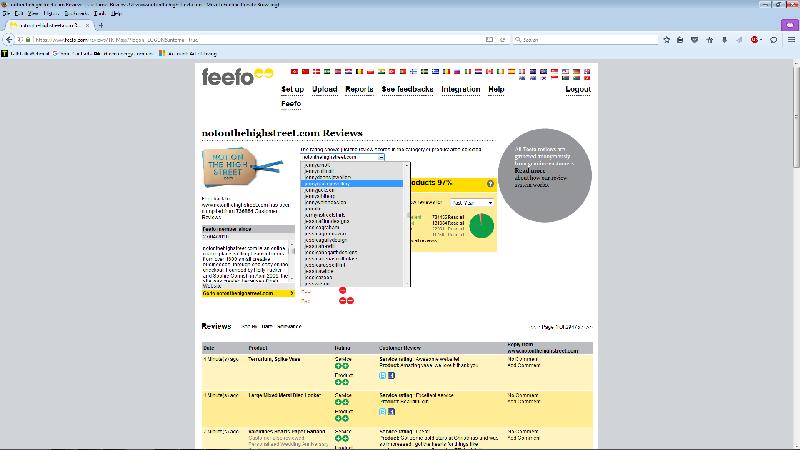Go to notonthehighstreet.com via yellow link
Screen dimensions: 800x450
[x=248, y=293]
